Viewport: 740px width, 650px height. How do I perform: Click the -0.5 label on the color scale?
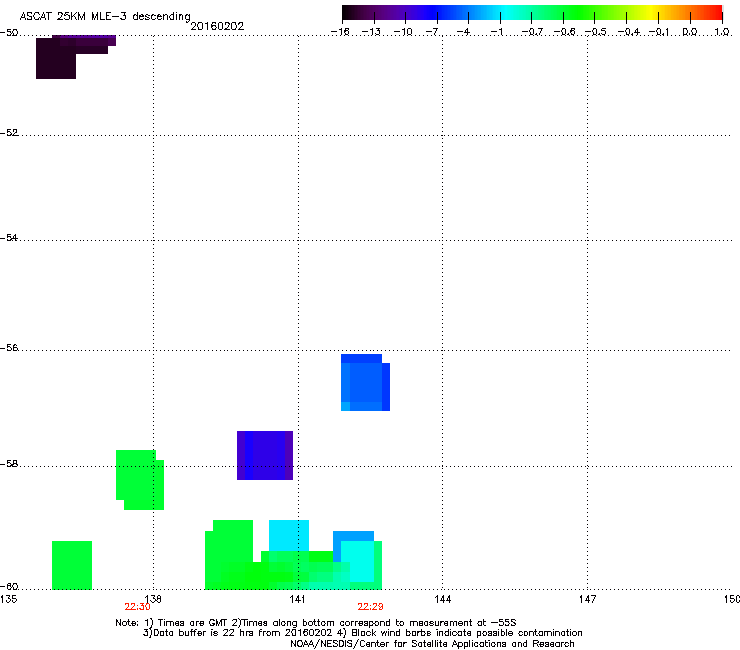tap(596, 32)
